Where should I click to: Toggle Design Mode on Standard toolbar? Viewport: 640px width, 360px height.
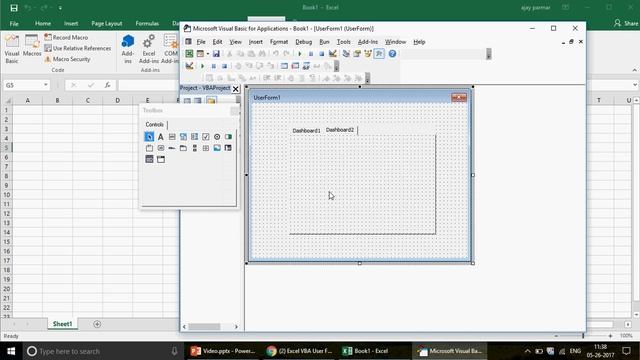coord(333,54)
